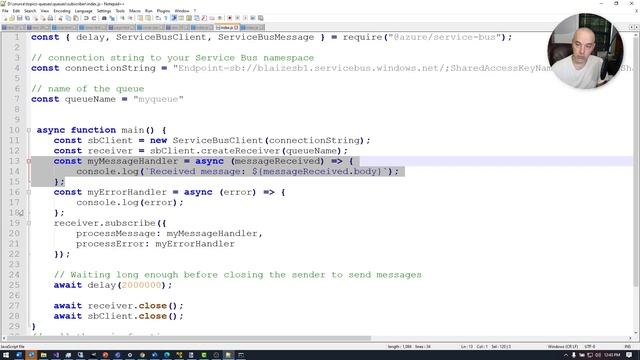Click the Save recorded macro icon
The image size is (640, 360).
pyautogui.click(x=260, y=18)
